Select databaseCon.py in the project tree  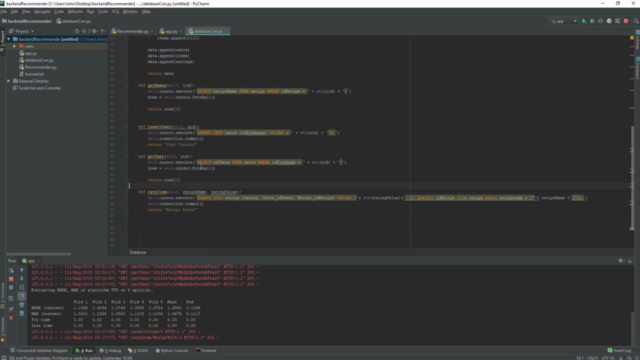pyautogui.click(x=39, y=60)
